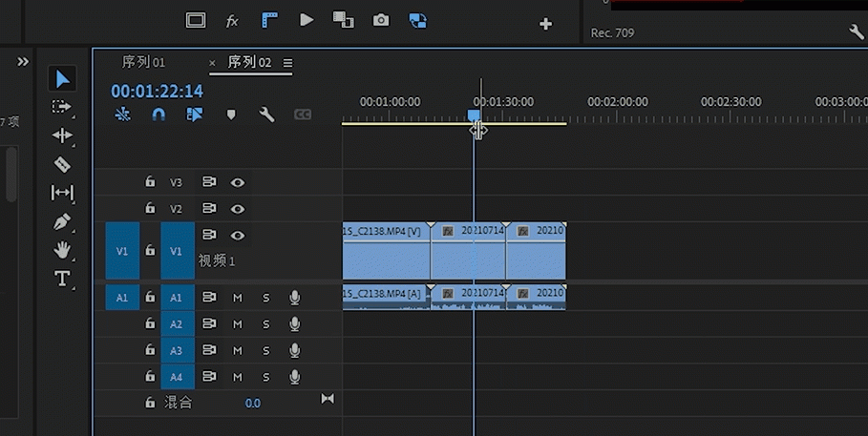Select the 15_C2138.MP4 [A] audio clip
Viewport: 868px width, 436px height.
(x=387, y=298)
